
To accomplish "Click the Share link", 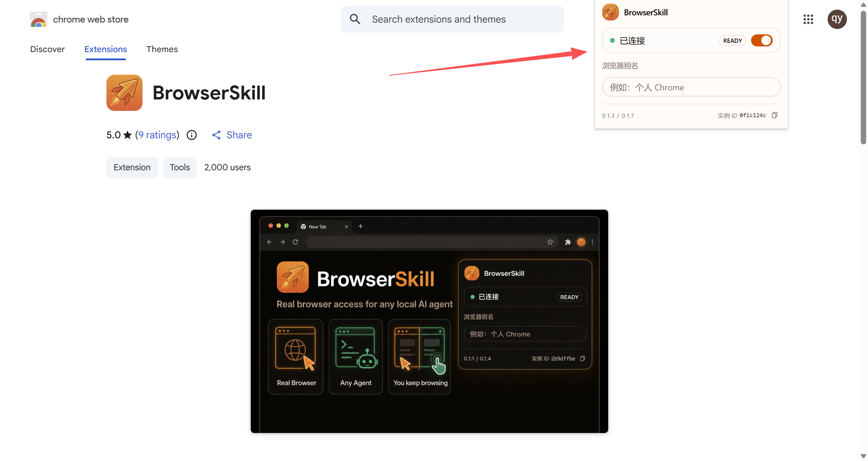I will click(x=232, y=135).
